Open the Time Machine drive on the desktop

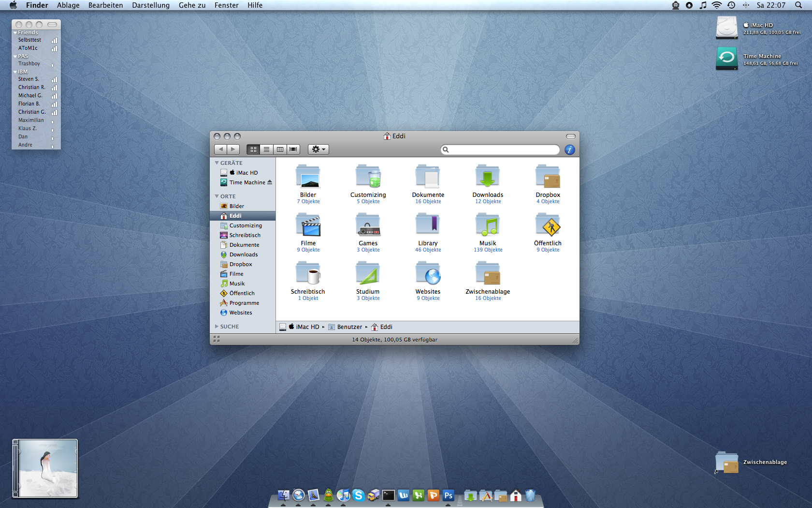[726, 59]
